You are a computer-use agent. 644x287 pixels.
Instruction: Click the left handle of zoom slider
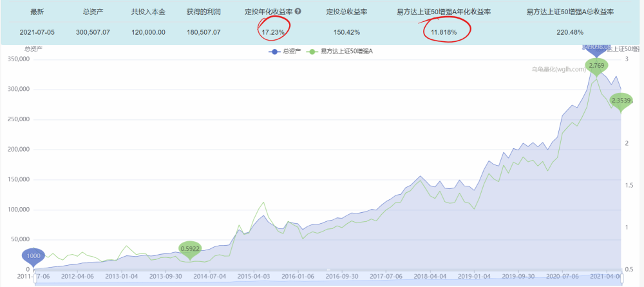click(35, 279)
